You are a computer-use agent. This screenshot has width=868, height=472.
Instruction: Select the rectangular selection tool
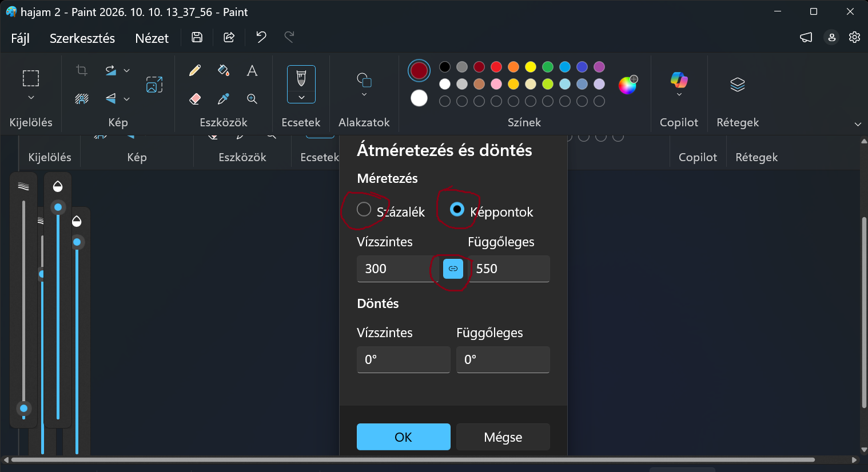click(x=31, y=78)
